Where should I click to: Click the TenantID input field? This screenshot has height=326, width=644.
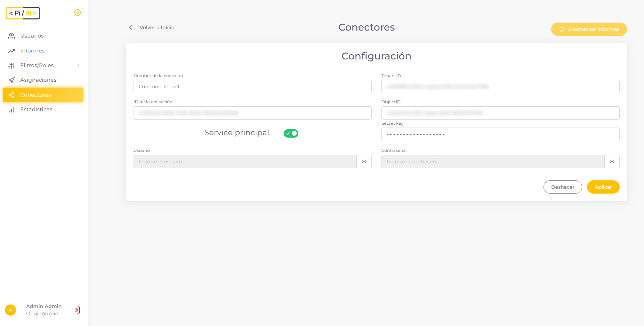[x=500, y=87]
